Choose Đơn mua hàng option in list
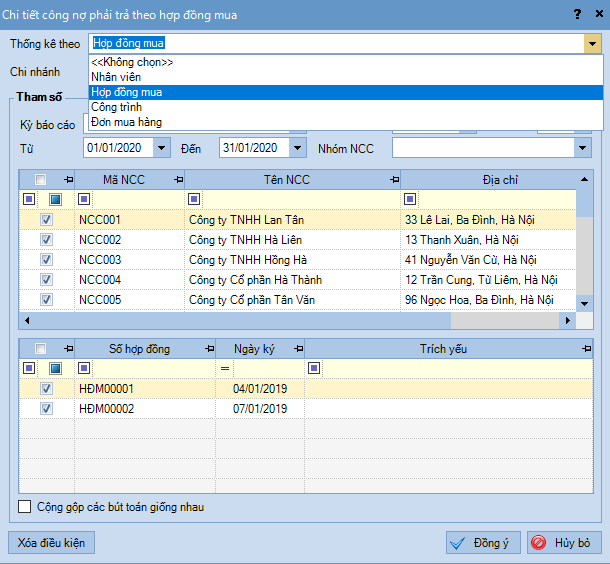This screenshot has height=564, width=610. pos(126,122)
